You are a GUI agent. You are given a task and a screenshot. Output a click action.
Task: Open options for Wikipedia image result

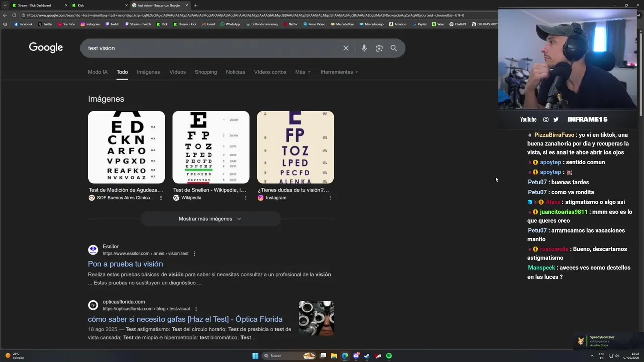pyautogui.click(x=246, y=198)
